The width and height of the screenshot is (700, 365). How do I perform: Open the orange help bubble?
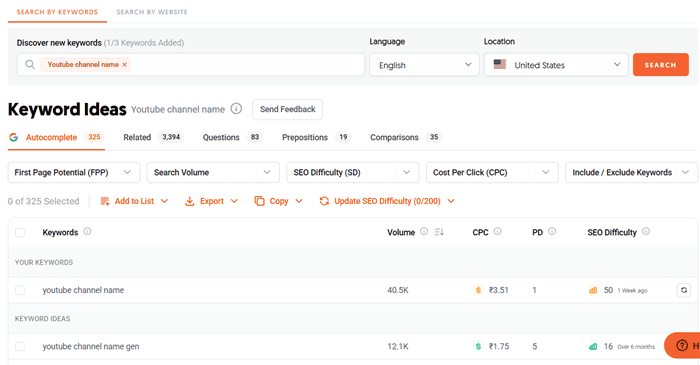click(682, 345)
